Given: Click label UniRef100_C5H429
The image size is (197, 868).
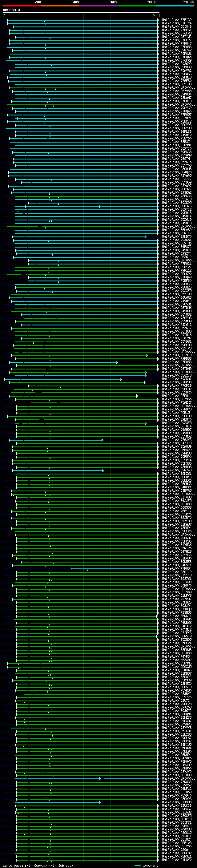Looking at the screenshot, I should point(177,450).
